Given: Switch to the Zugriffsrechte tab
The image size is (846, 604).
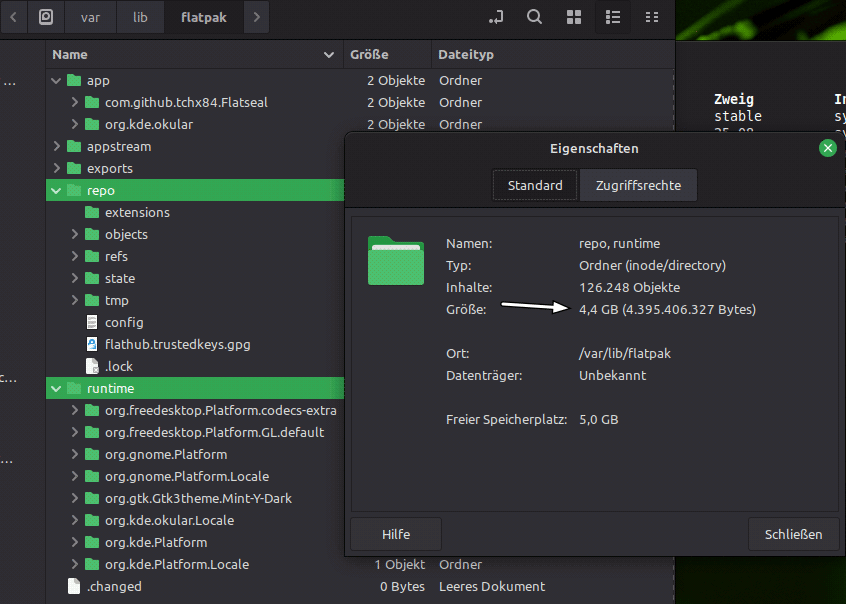Looking at the screenshot, I should (638, 185).
